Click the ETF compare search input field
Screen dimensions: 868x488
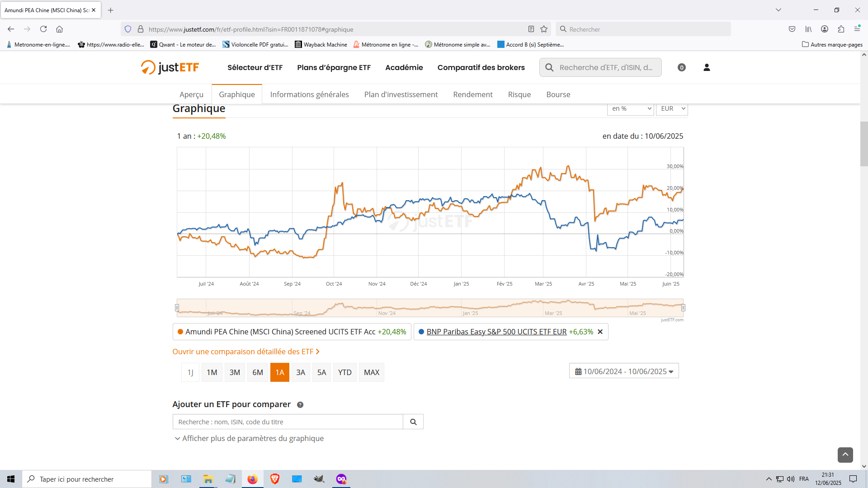pos(288,422)
